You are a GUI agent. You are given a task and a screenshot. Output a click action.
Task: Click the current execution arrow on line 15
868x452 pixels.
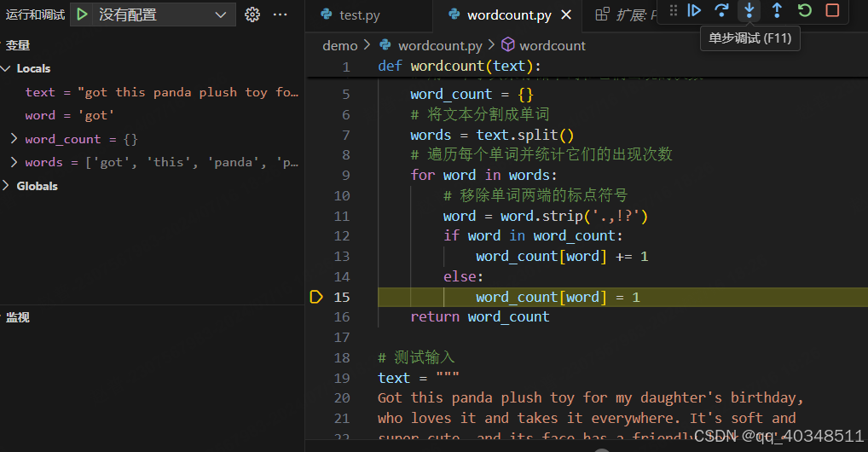316,297
